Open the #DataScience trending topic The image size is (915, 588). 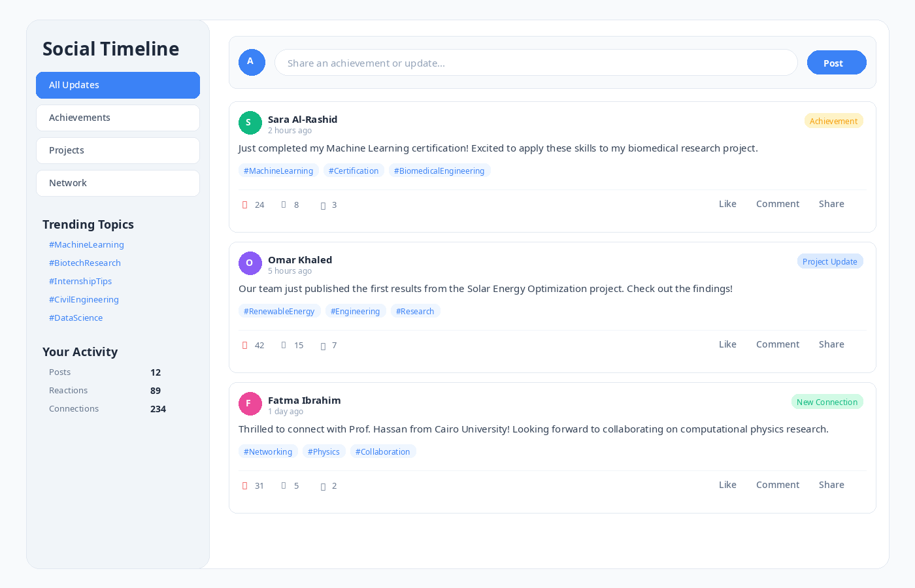pyautogui.click(x=76, y=318)
